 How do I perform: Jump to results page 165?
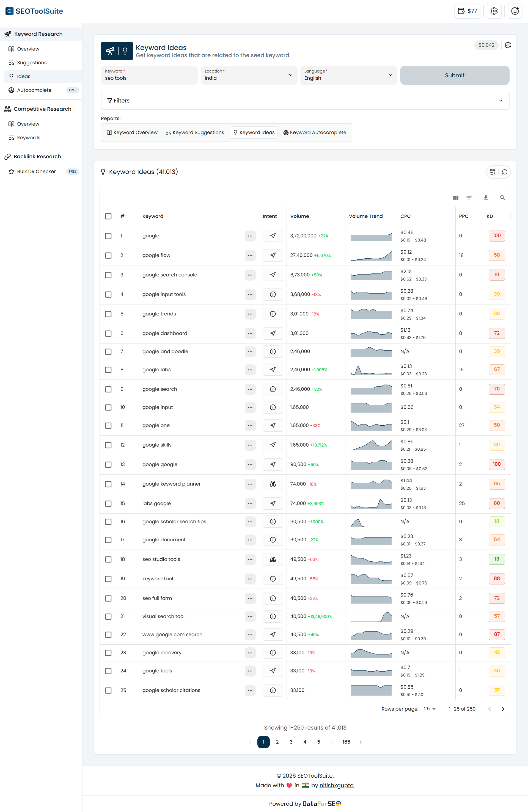click(x=346, y=742)
